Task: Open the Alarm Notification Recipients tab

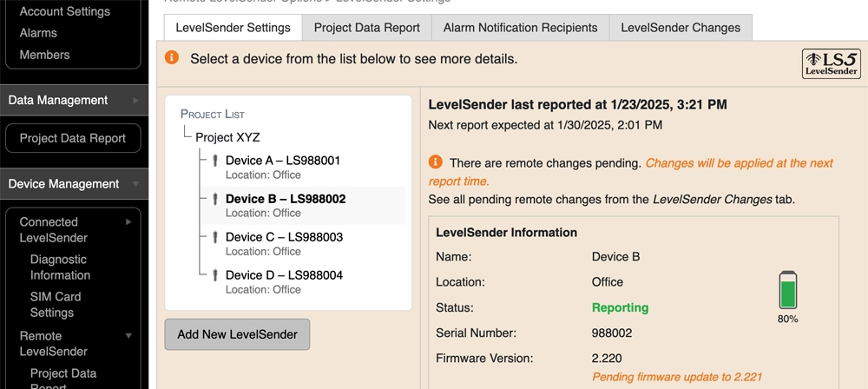Action: 520,28
